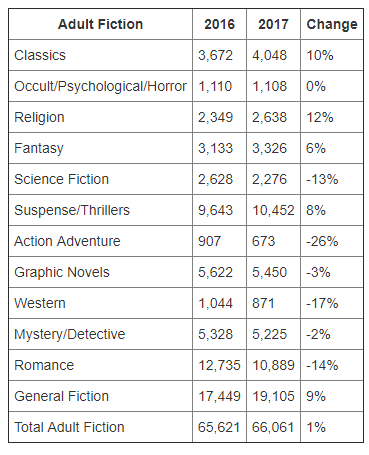Click the Suspense/Thrillers row label
Viewport: 369px width, 455px height.
[x=72, y=210]
